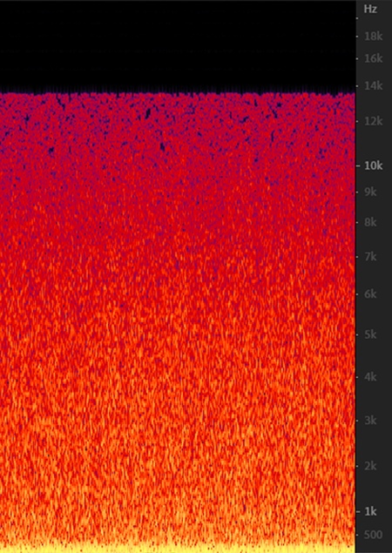
Task: Select the 500 Hz ruler mark
Action: (372, 535)
